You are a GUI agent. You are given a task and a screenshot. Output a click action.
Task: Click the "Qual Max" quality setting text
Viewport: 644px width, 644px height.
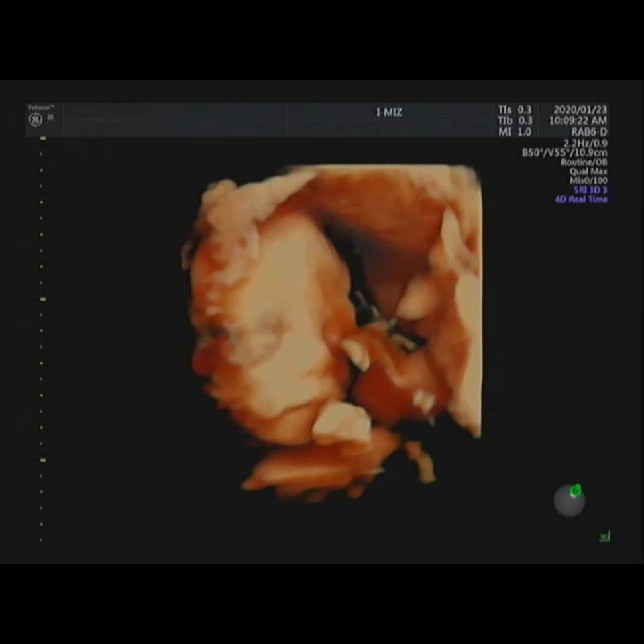click(588, 171)
